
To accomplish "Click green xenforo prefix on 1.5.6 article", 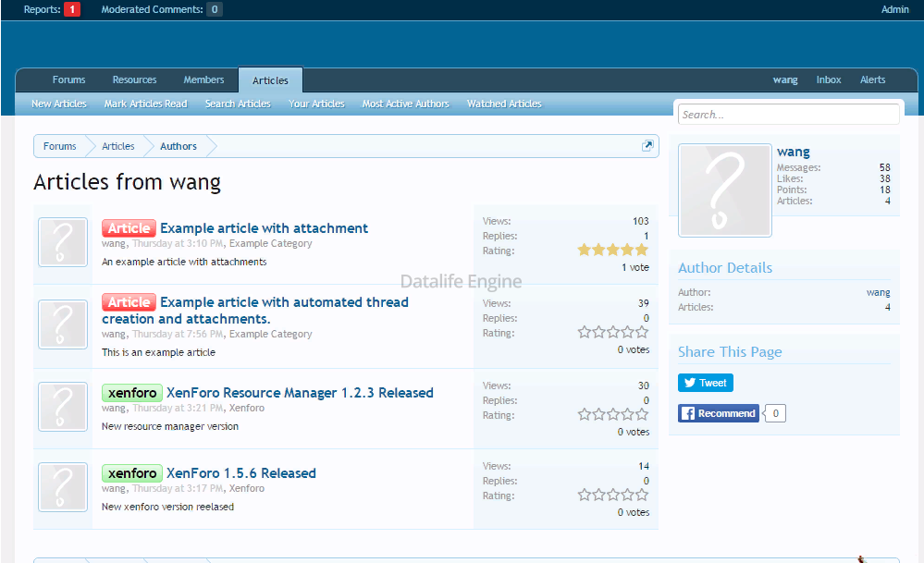I will pyautogui.click(x=132, y=473).
